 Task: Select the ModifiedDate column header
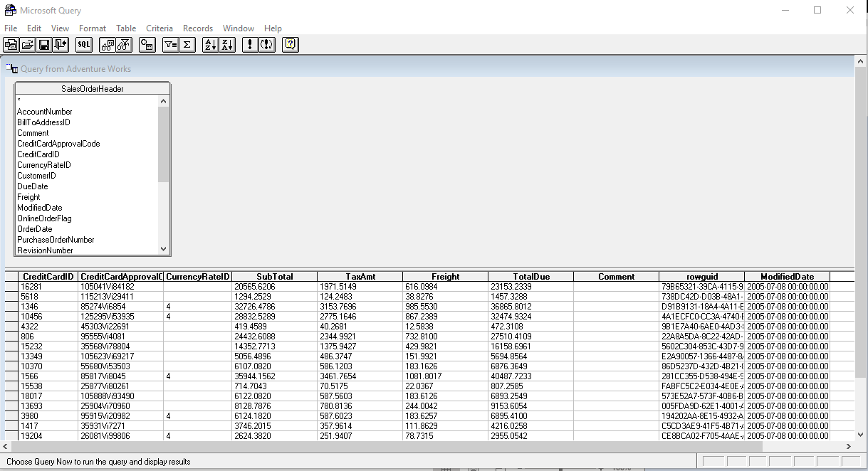click(x=788, y=277)
